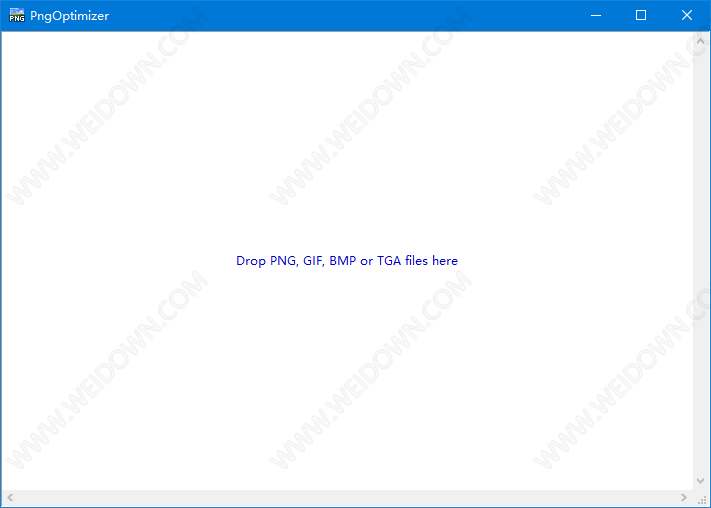The image size is (711, 508).
Task: Click the word PNG in drop hint
Action: (283, 261)
